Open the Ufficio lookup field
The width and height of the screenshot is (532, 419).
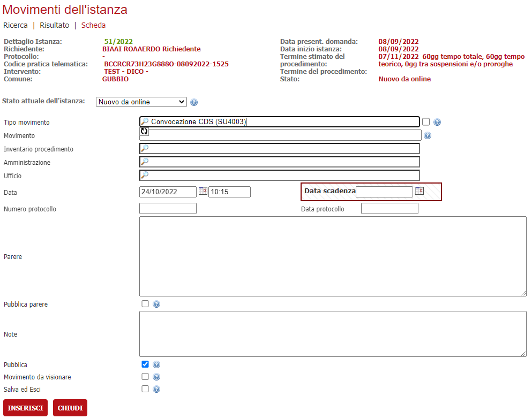coord(279,176)
